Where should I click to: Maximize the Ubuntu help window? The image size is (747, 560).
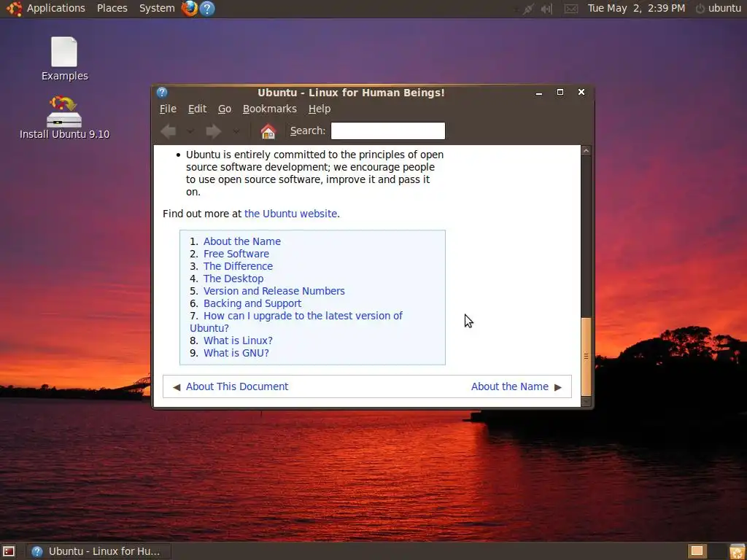(x=560, y=93)
